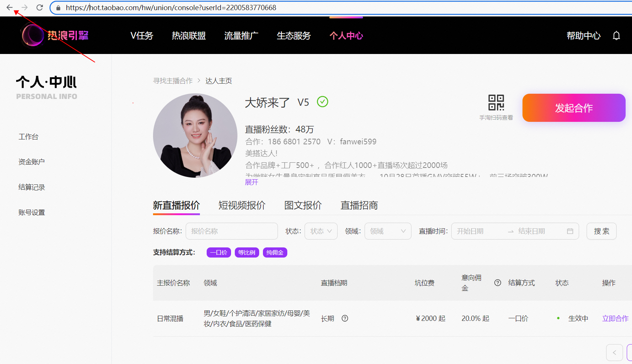Click the 结算方式 column header

(522, 283)
